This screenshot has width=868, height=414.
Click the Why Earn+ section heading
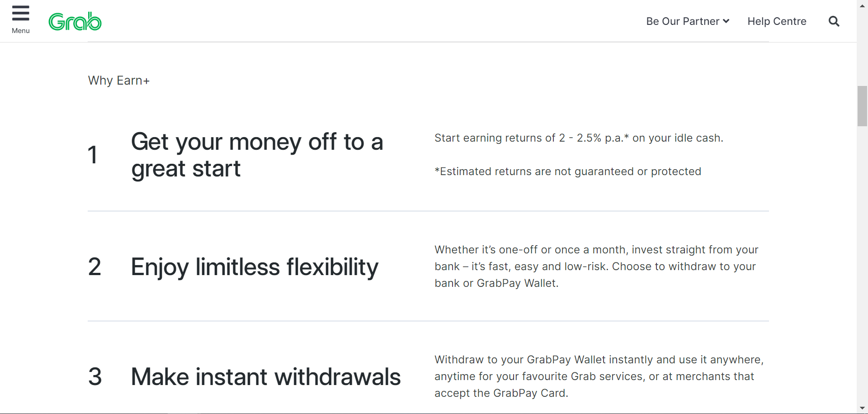pos(118,81)
